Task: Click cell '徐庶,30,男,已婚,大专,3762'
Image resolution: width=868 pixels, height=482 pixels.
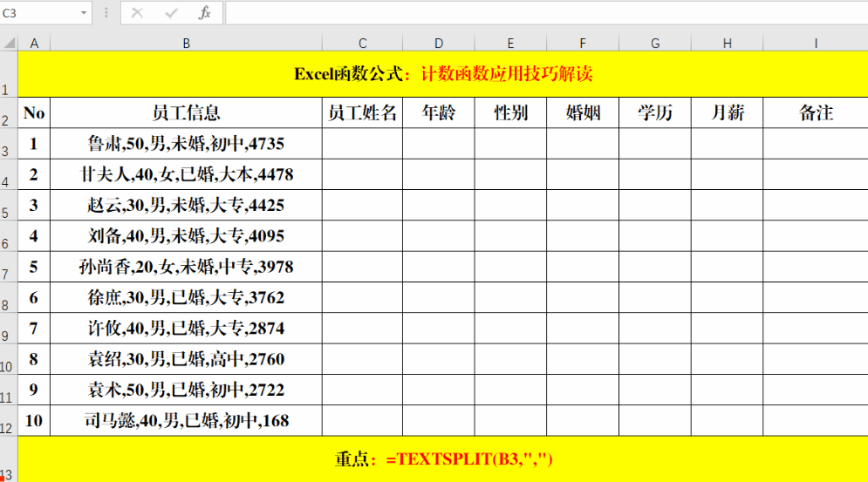Action: [x=187, y=298]
